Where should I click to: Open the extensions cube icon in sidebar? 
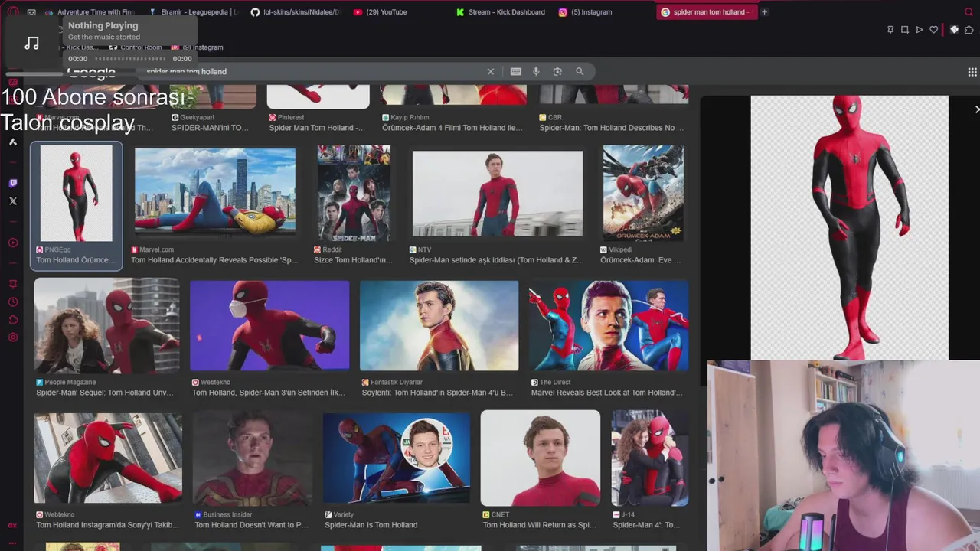point(12,320)
